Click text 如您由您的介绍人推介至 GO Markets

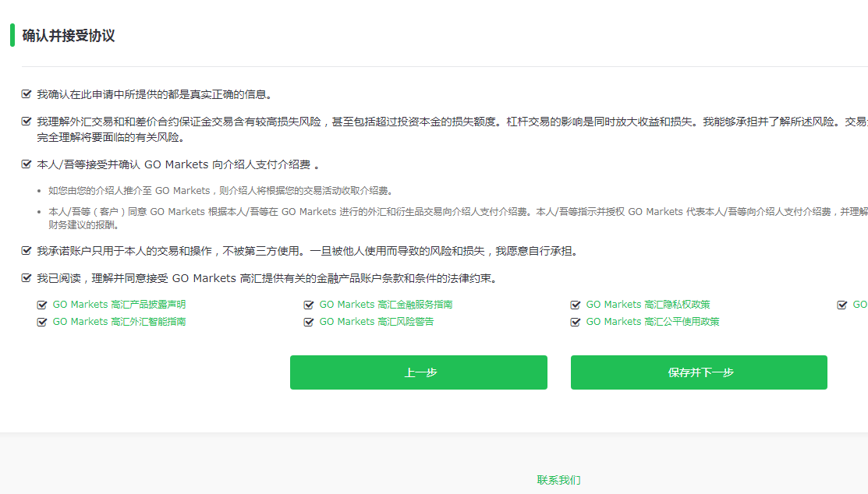[129, 190]
